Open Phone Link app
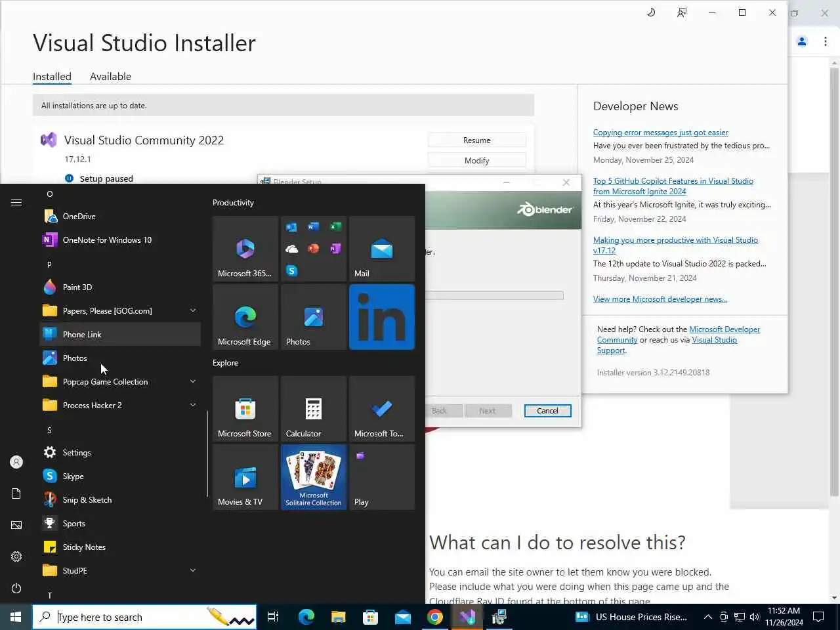The height and width of the screenshot is (630, 840). pyautogui.click(x=120, y=335)
